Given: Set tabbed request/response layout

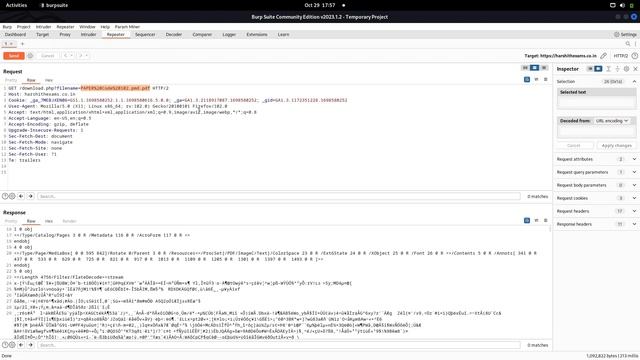Looking at the screenshot, I should (x=544, y=68).
